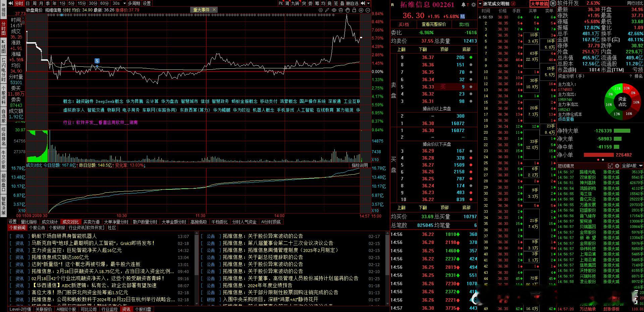This screenshot has height=312, width=644.
Task: Click 指标说明 link on indicator panel
Action: click(360, 165)
